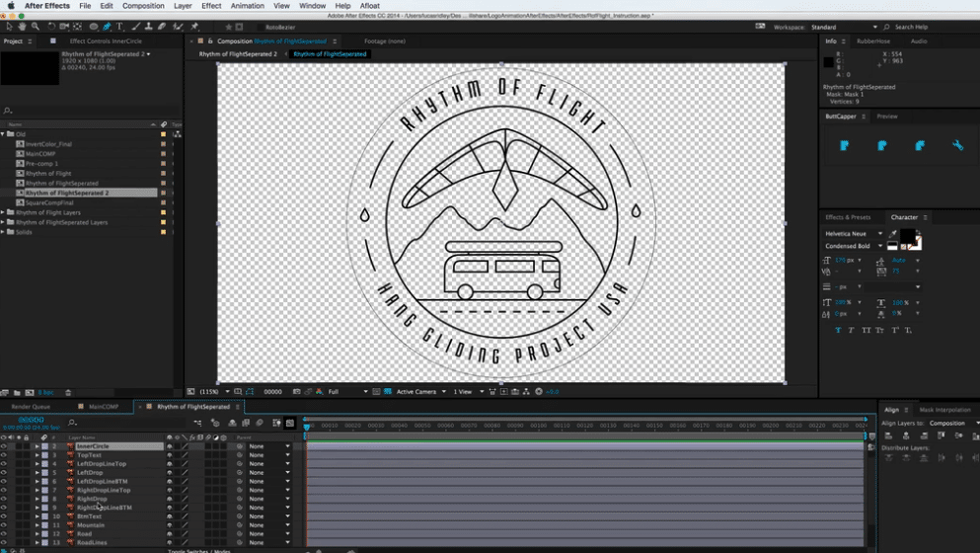Select the Puppet Pin tool

pyautogui.click(x=194, y=27)
